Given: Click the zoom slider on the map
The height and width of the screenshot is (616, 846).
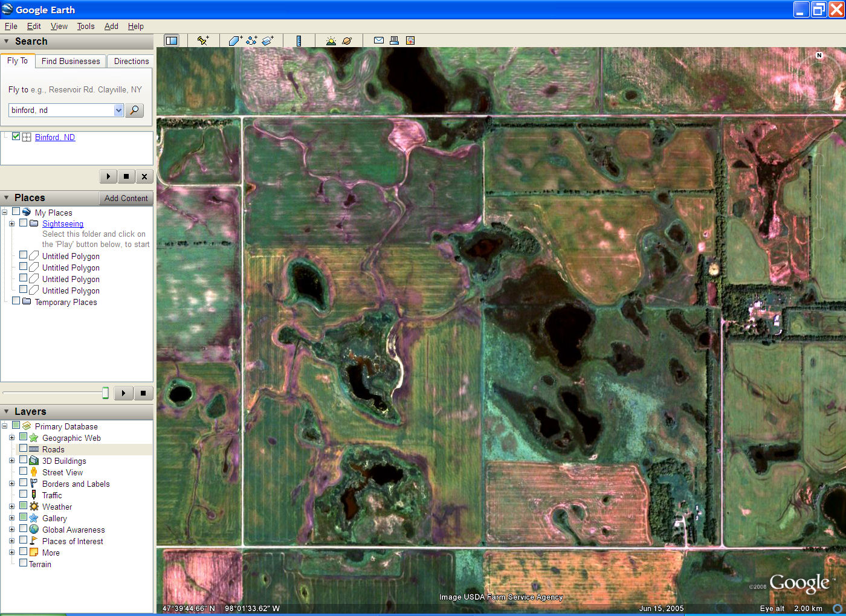Looking at the screenshot, I should tap(819, 196).
